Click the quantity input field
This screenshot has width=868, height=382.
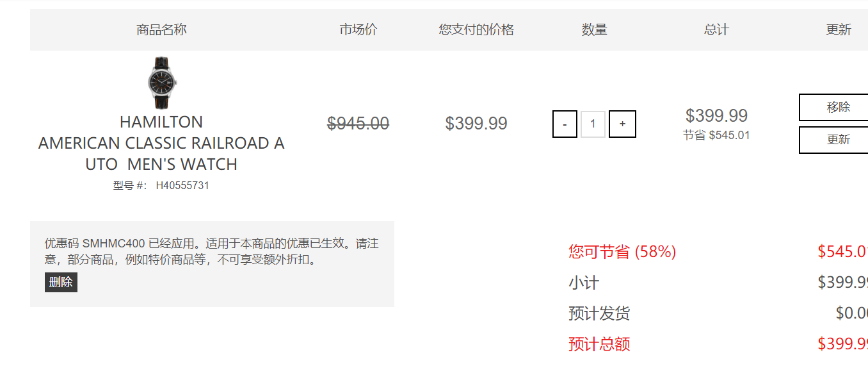point(593,124)
